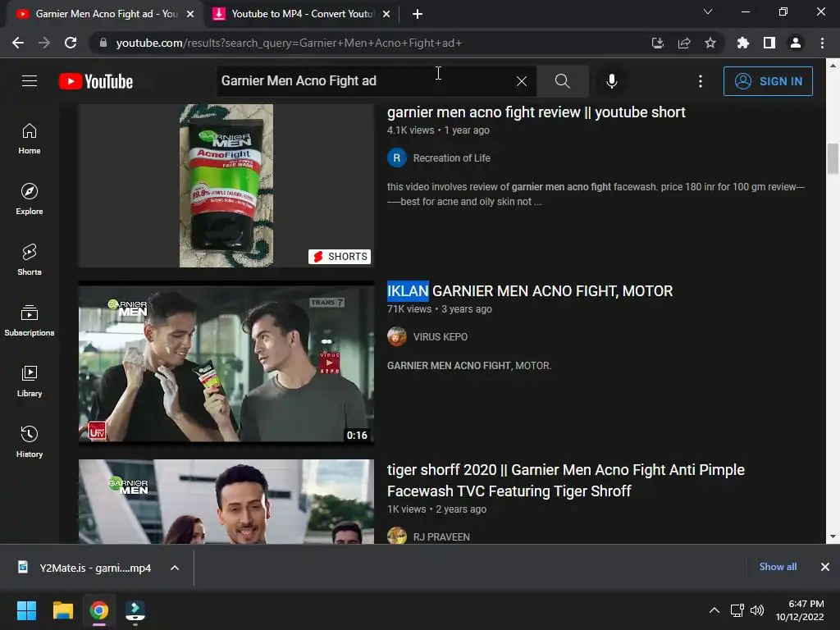Viewport: 840px width, 630px height.
Task: Open Windows Start menu
Action: point(26,610)
